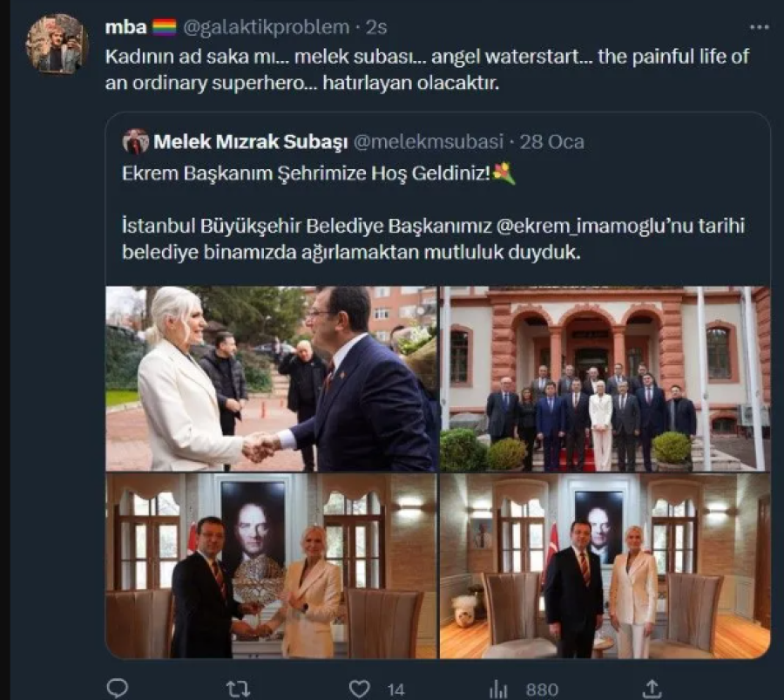
Task: Click the mba display name
Action: (x=125, y=27)
